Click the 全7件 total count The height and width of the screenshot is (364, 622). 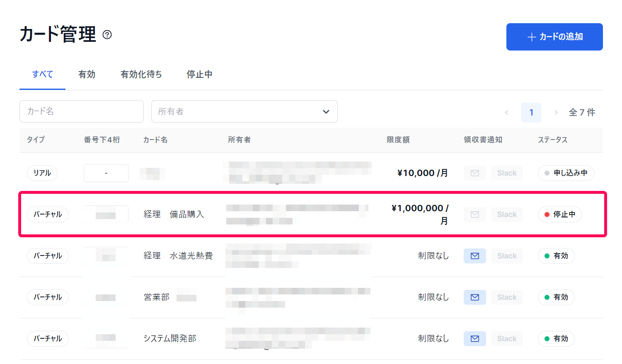tap(582, 112)
